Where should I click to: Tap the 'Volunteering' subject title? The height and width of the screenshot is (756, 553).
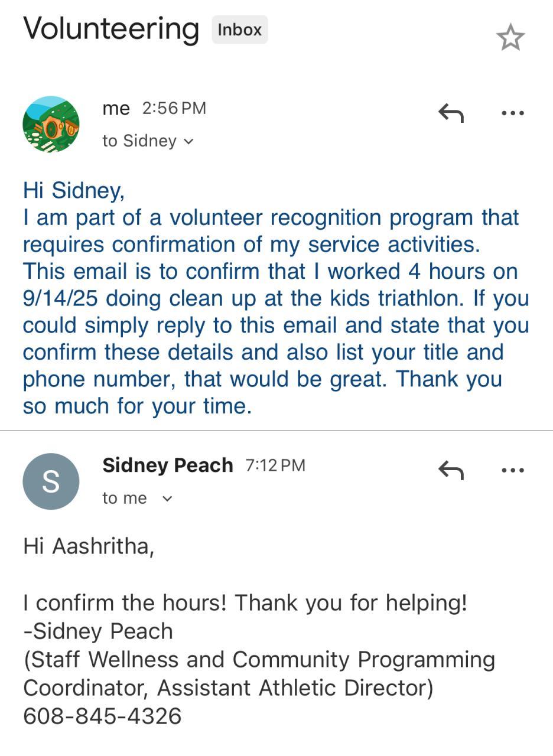click(x=111, y=28)
